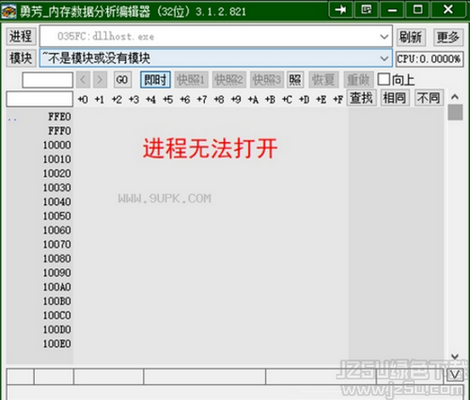Select address row 100E0
Screen dimensions: 470x400
(57, 344)
